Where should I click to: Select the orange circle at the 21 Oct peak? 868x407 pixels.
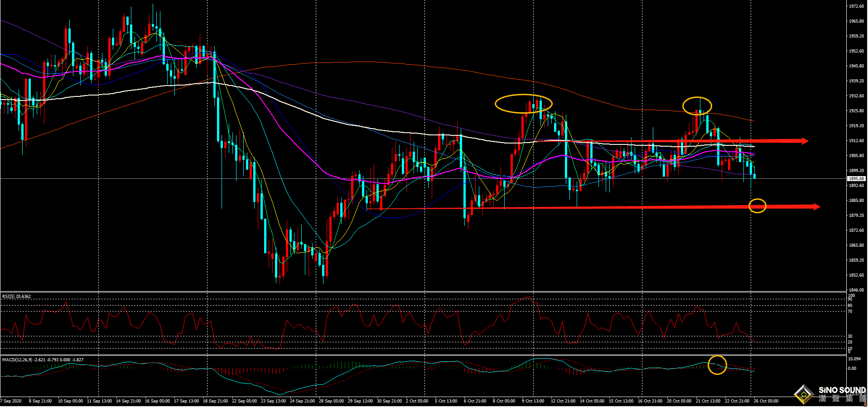click(697, 105)
